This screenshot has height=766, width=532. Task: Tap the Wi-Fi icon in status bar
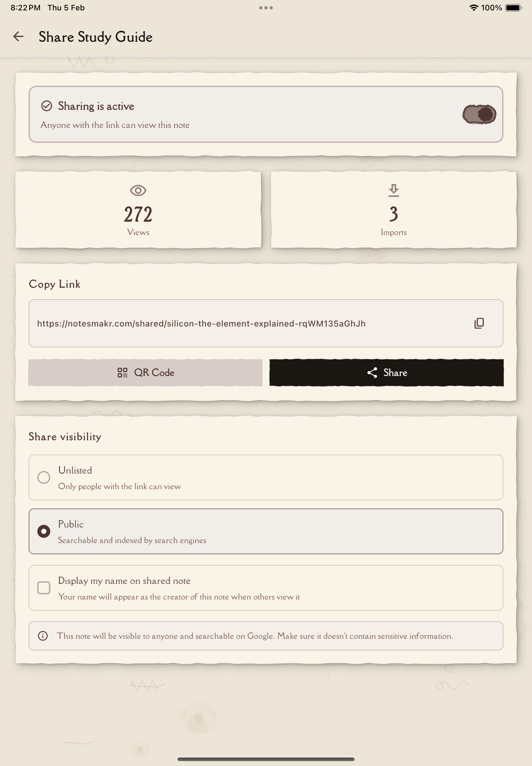473,8
